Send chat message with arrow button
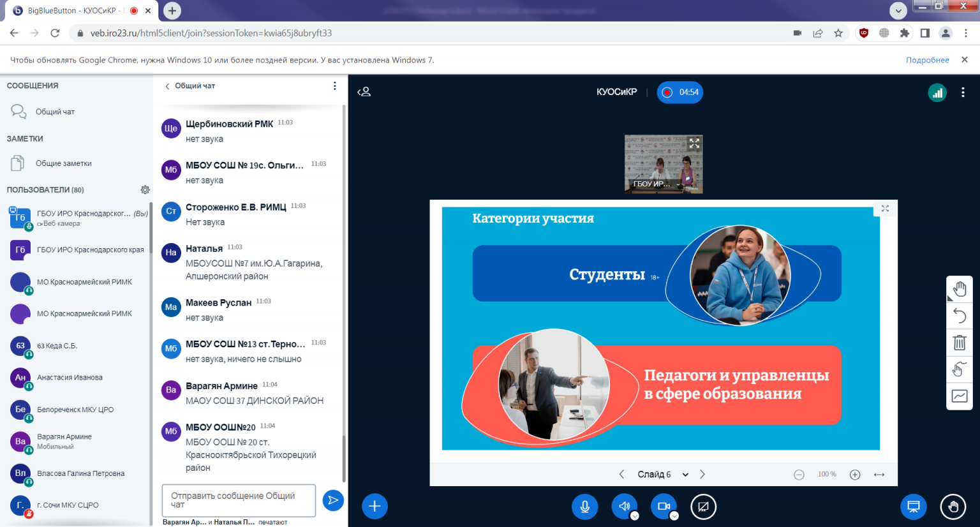The width and height of the screenshot is (980, 527). 332,500
